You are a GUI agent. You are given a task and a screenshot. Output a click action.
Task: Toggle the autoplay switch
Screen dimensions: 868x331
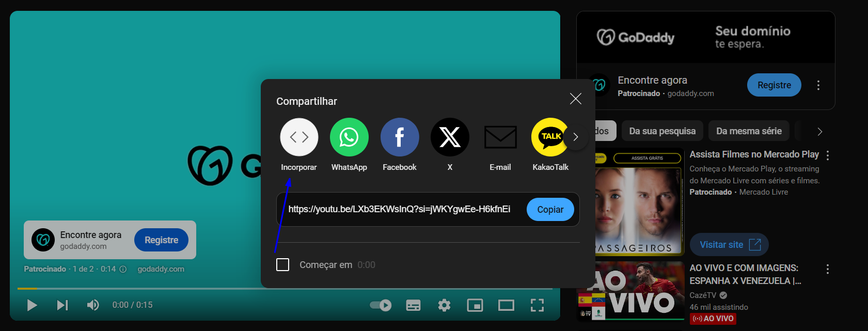[381, 305]
